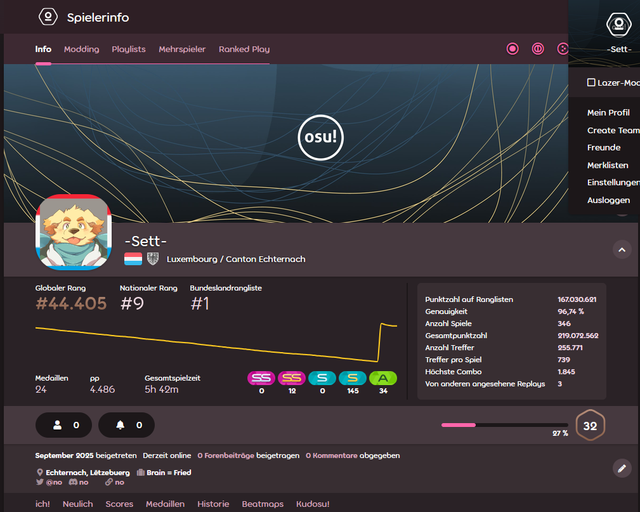Switch to the Modding tab
Image resolution: width=640 pixels, height=512 pixels.
81,49
